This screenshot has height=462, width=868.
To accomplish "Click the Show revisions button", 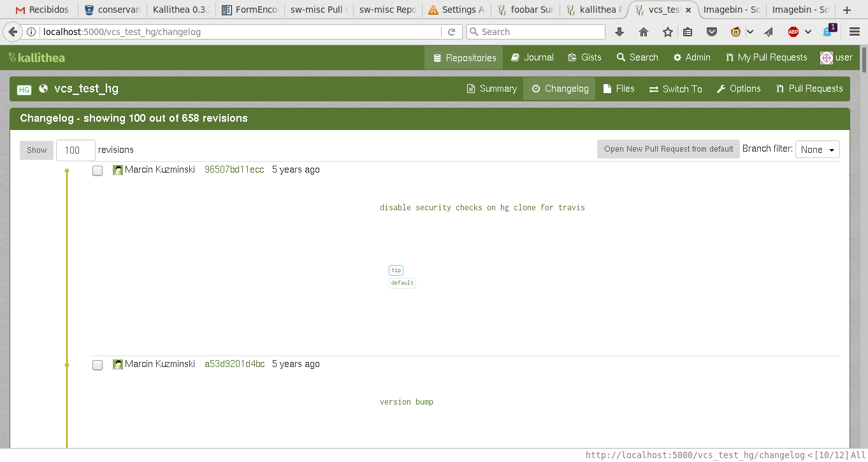I will point(36,150).
